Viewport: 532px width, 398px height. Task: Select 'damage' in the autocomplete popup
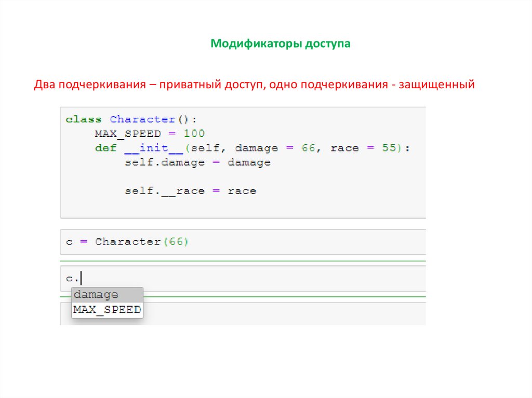(x=107, y=295)
